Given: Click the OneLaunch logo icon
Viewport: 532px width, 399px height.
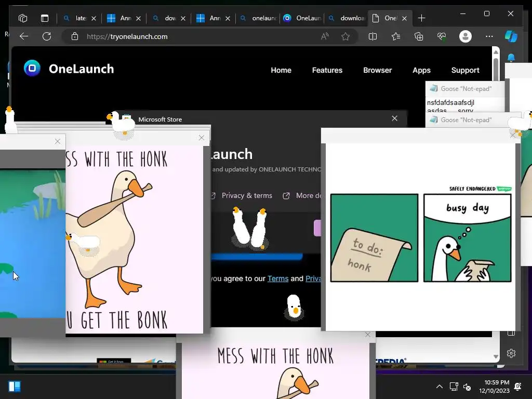Looking at the screenshot, I should click(32, 68).
